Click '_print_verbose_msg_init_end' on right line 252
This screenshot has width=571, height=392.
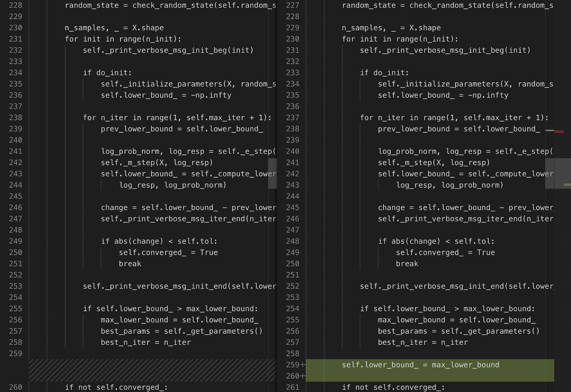[x=443, y=286]
